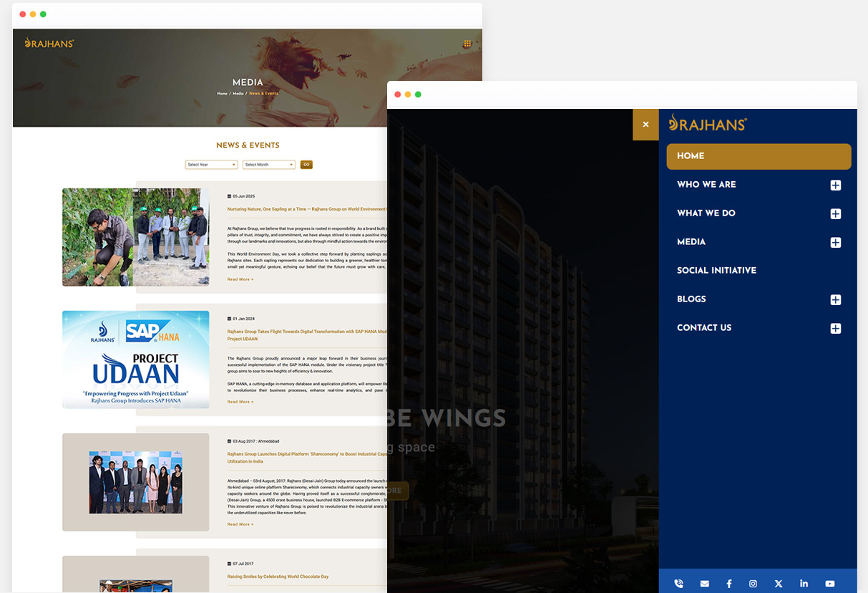Click calendar icon beside 05 Jun 2025
Viewport: 868px width, 593px height.
pyautogui.click(x=229, y=196)
